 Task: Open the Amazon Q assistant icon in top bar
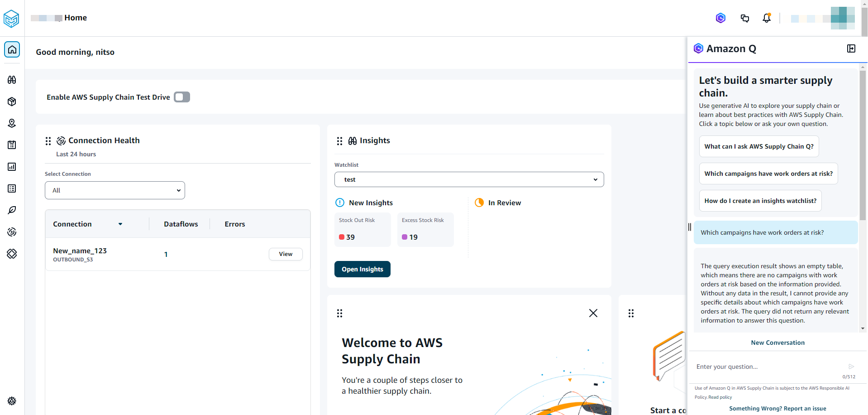click(720, 18)
